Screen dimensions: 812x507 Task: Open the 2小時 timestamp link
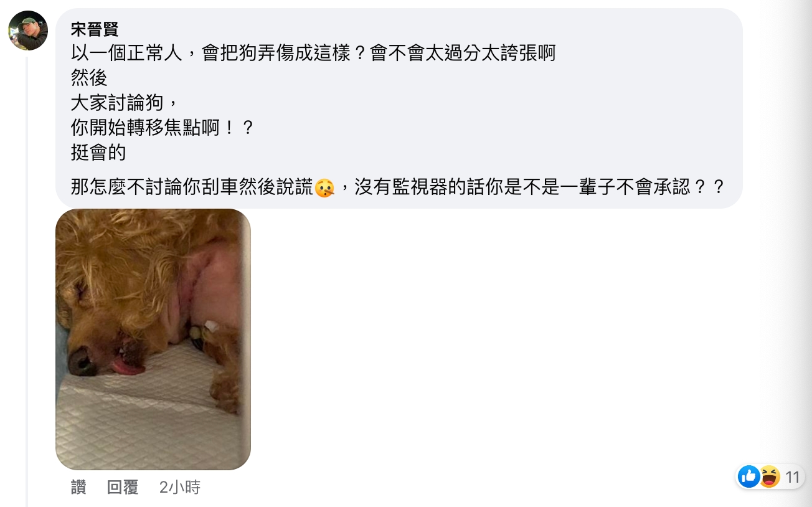(180, 487)
